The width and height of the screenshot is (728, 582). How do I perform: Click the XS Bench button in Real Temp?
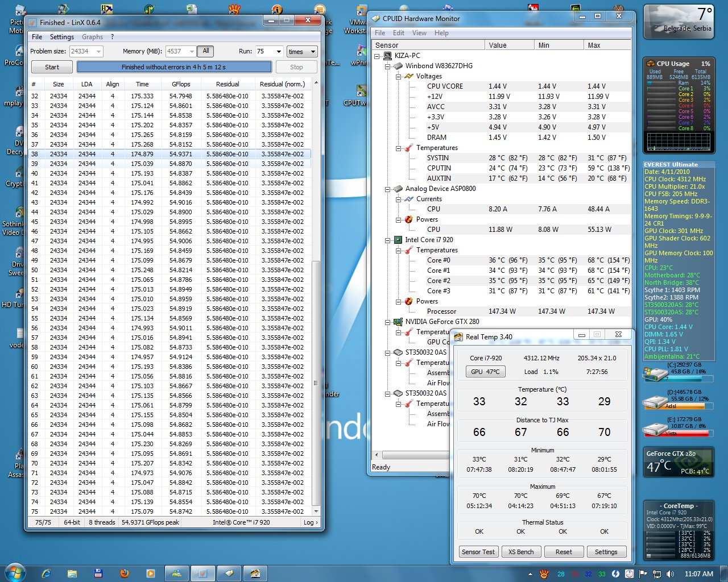click(x=521, y=552)
